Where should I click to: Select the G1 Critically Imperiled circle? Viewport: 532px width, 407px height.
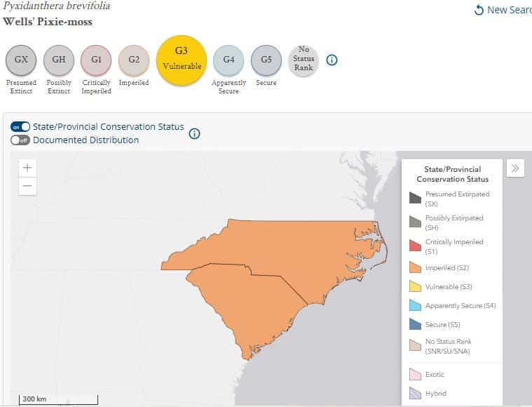click(96, 60)
